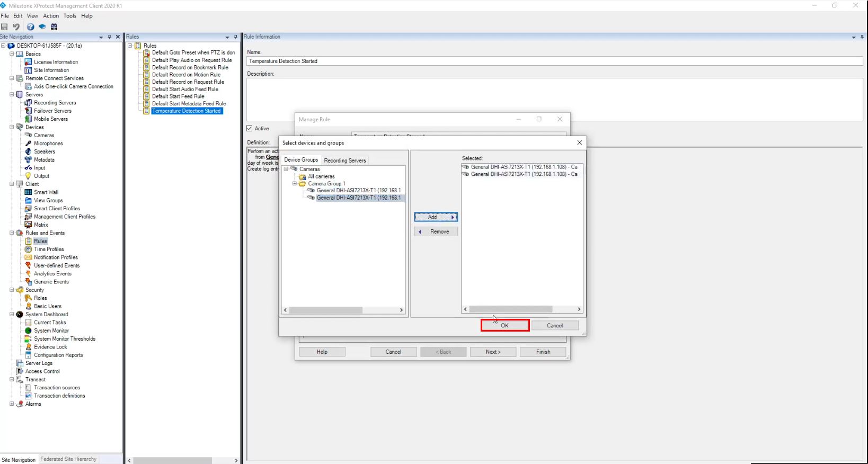
Task: Click Help in Manage Rule wizard
Action: [x=322, y=352]
